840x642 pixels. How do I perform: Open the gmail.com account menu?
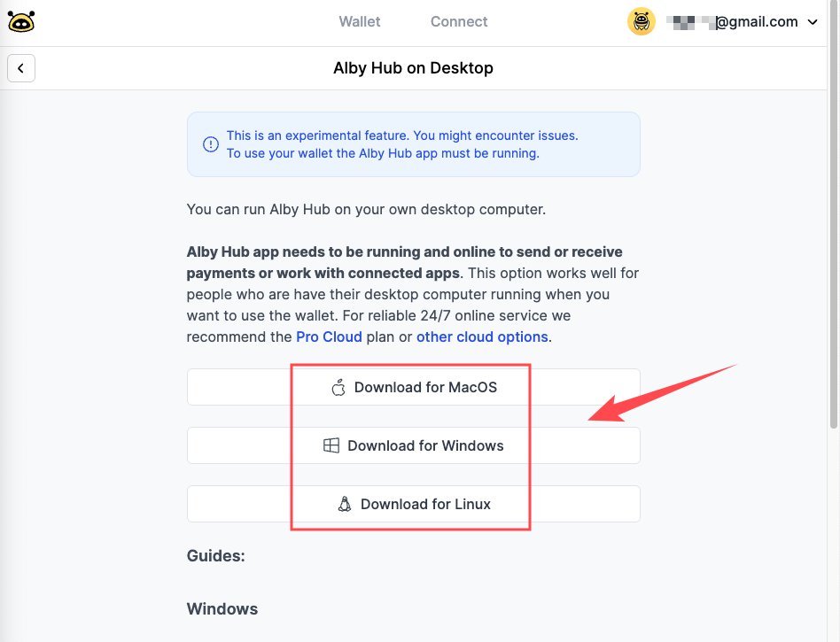point(742,22)
